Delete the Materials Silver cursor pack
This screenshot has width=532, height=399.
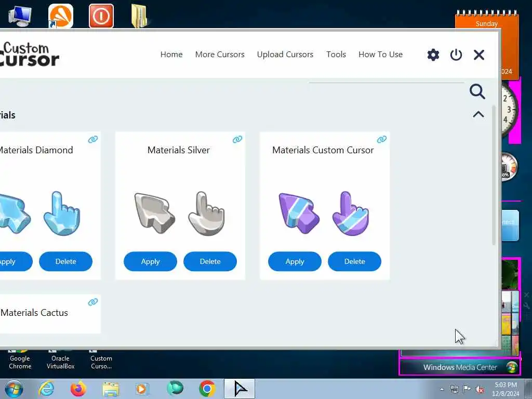[210, 261]
